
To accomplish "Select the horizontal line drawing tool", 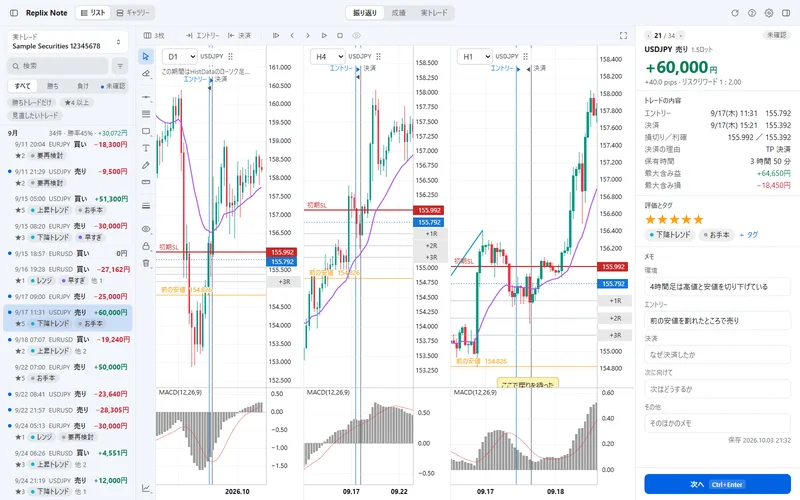I will (x=146, y=96).
